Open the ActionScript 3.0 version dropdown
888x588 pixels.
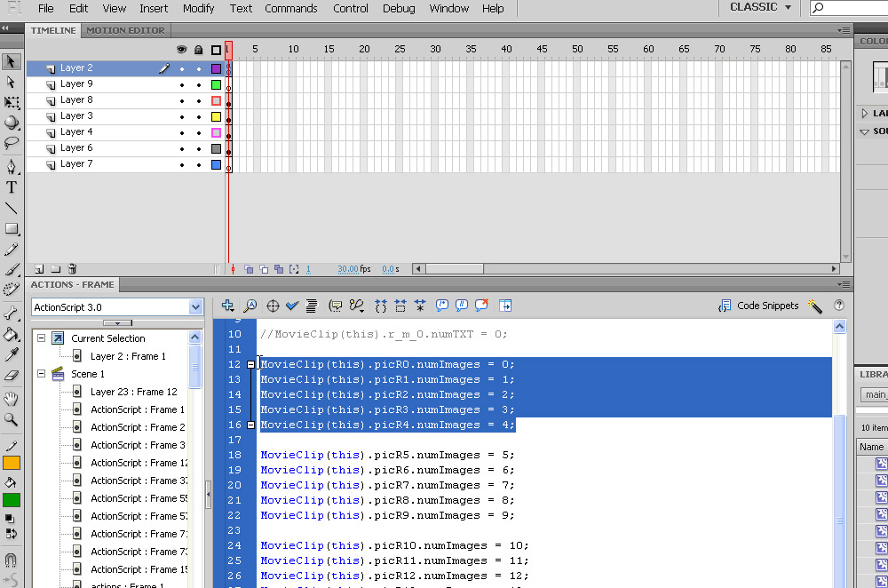point(195,306)
